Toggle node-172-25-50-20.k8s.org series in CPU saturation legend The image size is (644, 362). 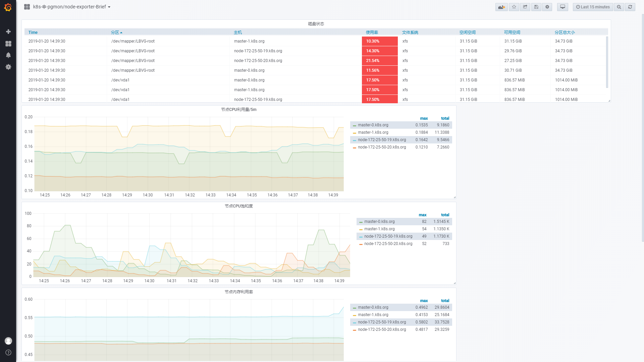pyautogui.click(x=388, y=244)
